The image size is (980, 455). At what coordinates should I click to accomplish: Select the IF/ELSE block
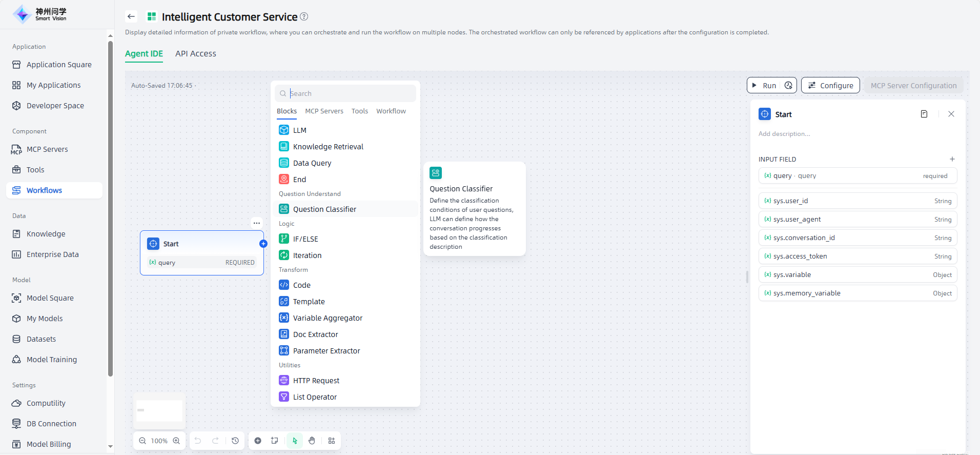[305, 239]
